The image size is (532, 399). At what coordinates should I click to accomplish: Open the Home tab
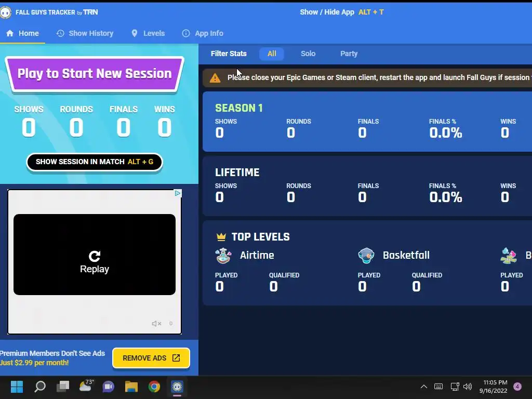22,33
